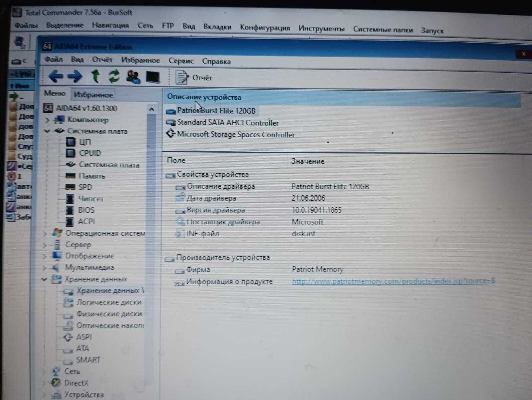Select Оптические накопители tree item
The width and height of the screenshot is (532, 400).
104,325
